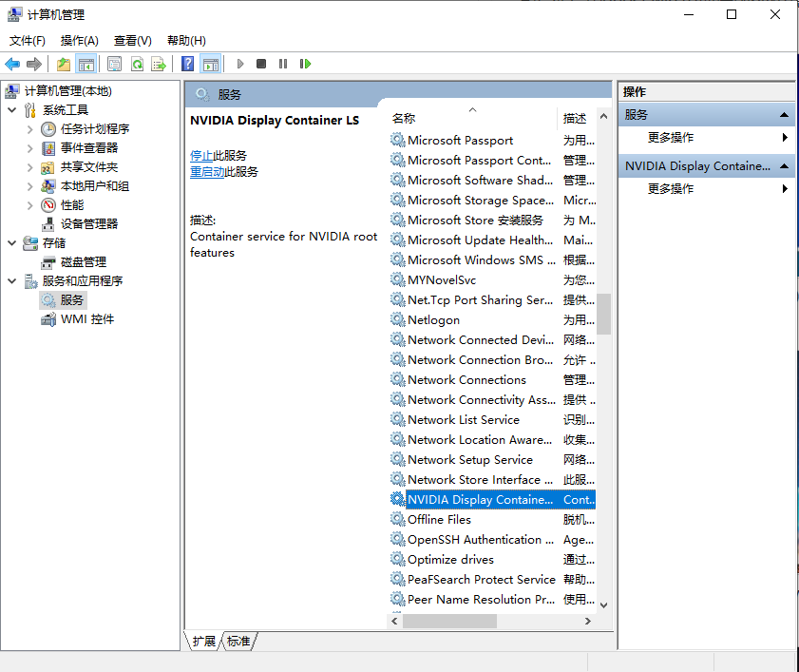Expand the 事件查看器 node
Screen dimensions: 799x672
point(30,148)
